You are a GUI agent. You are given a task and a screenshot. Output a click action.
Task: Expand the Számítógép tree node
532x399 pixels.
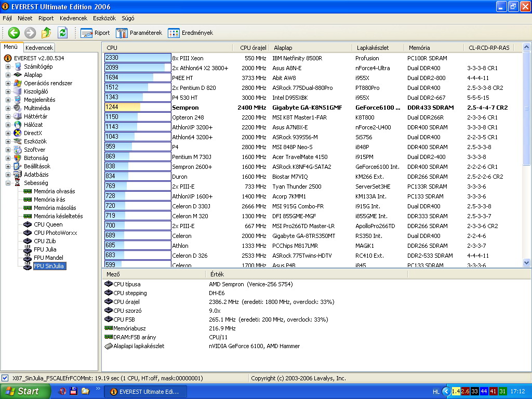[x=8, y=66]
